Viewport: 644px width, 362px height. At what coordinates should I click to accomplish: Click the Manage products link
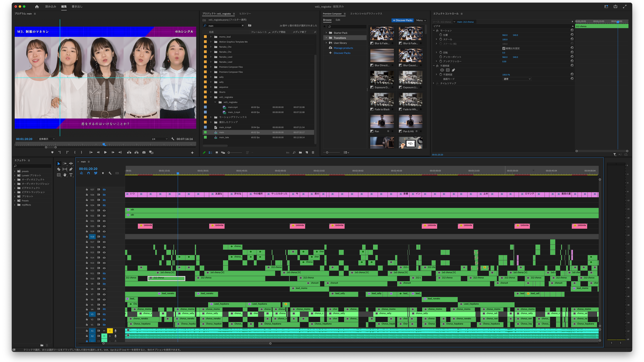coord(343,48)
